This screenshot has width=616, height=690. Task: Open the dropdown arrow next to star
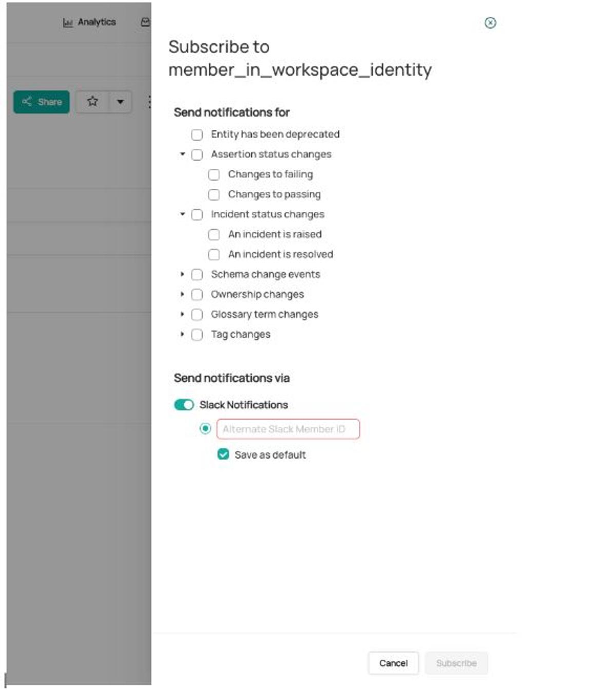[120, 102]
